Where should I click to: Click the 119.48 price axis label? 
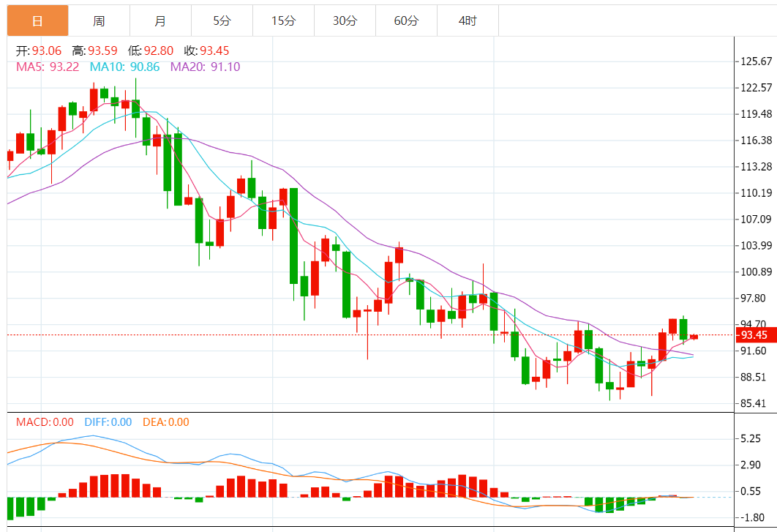(757, 114)
